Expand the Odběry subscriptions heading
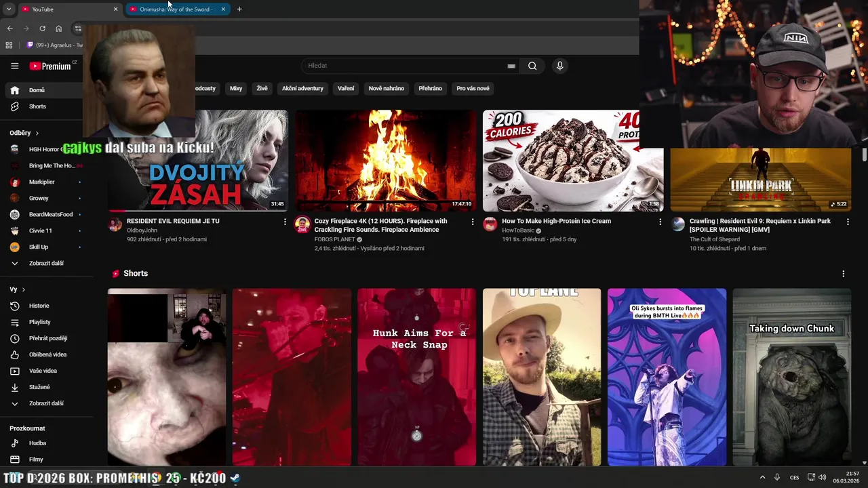The height and width of the screenshot is (488, 868). click(x=24, y=133)
